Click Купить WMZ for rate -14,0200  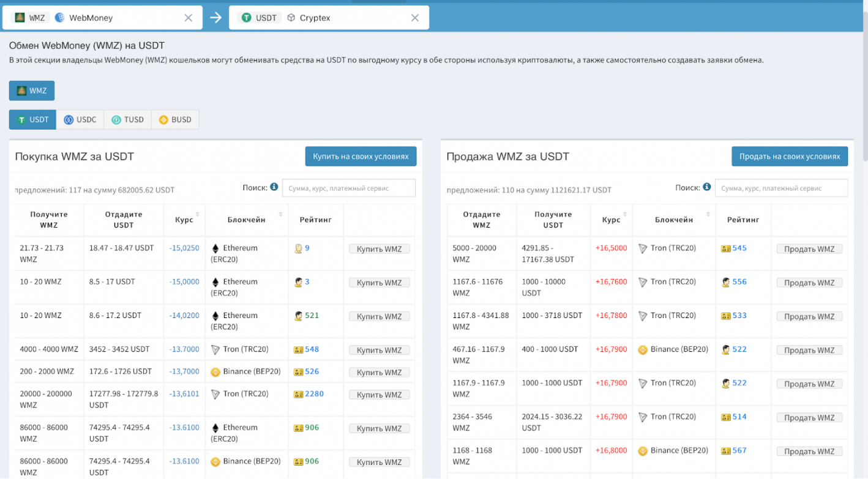(380, 316)
